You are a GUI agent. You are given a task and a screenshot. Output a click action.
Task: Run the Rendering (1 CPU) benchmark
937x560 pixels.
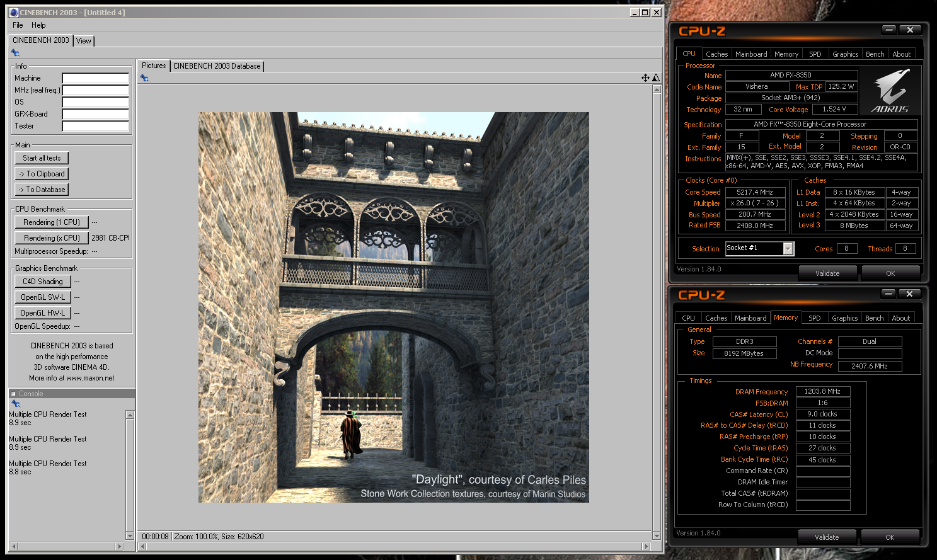pos(52,222)
